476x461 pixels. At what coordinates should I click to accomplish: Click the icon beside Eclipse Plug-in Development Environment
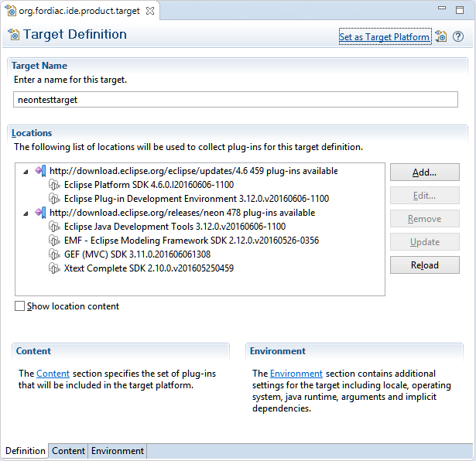coord(54,199)
